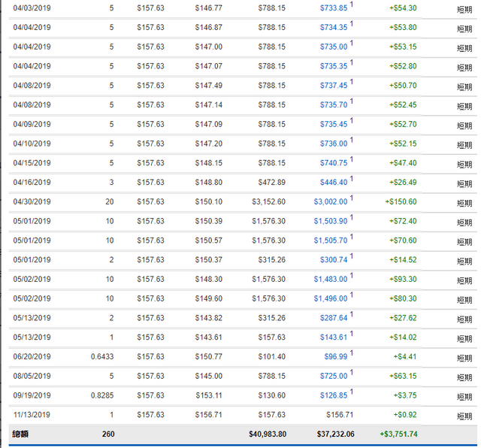
Task: Open the $734.35 proceeds link
Action: click(x=334, y=27)
